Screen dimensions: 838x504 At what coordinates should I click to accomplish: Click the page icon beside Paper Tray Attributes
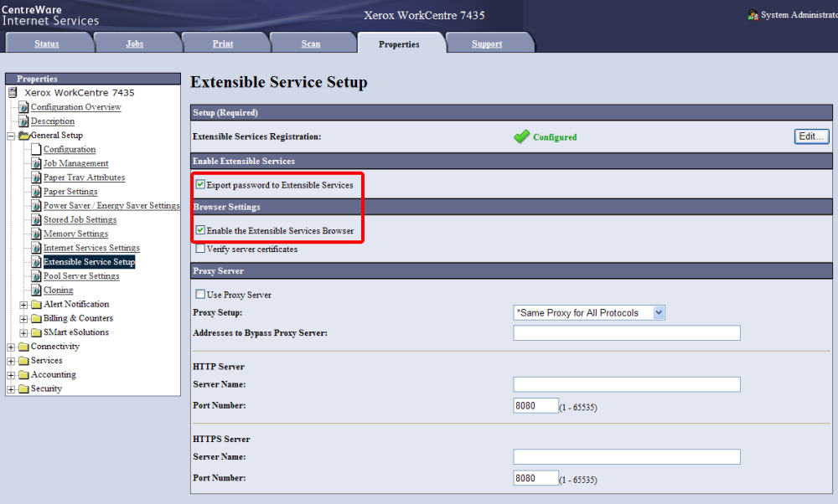coord(36,177)
